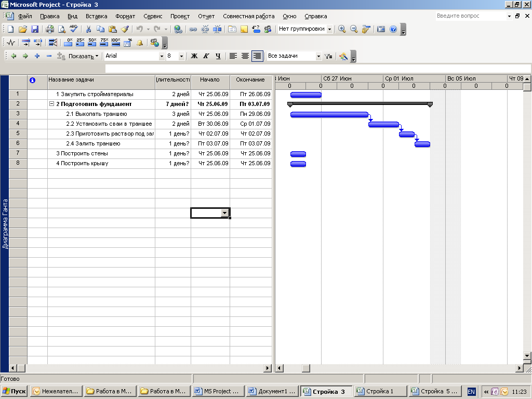Viewport: 532px width, 399px height.
Task: Open the Показать outline level dropdown
Action: click(84, 56)
